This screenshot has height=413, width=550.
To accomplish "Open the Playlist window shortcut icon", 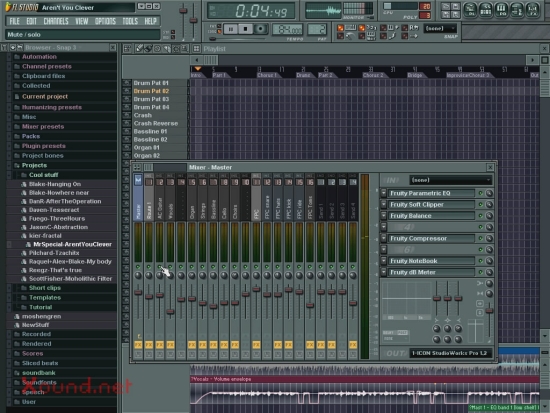I will point(470,9).
